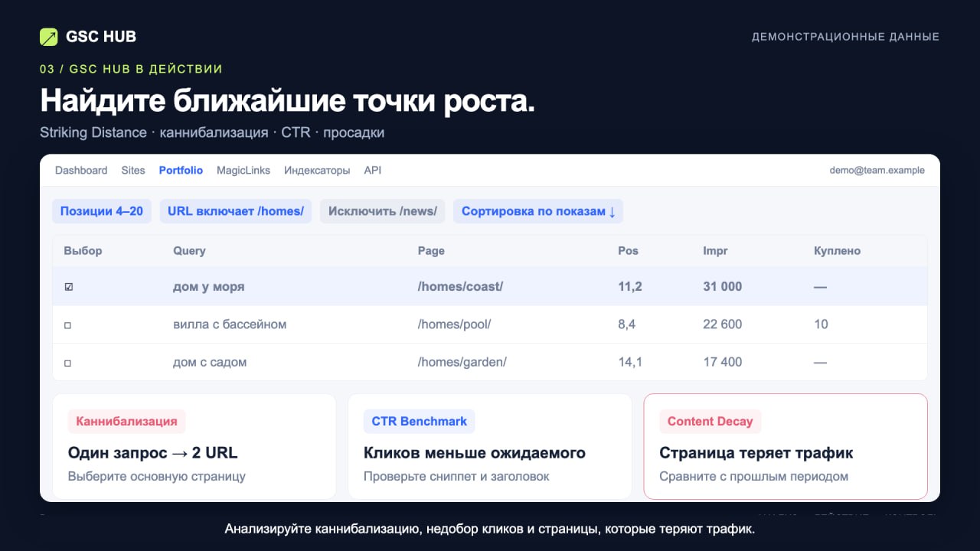
Task: Click the Демонстрационные данные label
Action: pos(845,37)
